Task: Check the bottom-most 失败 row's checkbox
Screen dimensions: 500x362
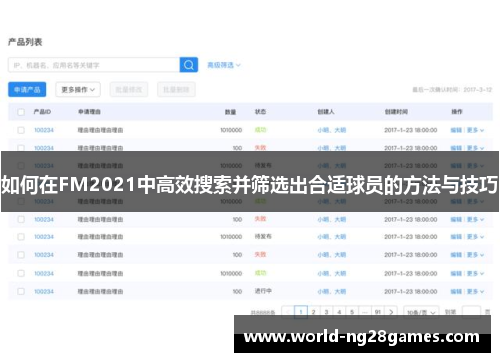Action: click(x=21, y=255)
